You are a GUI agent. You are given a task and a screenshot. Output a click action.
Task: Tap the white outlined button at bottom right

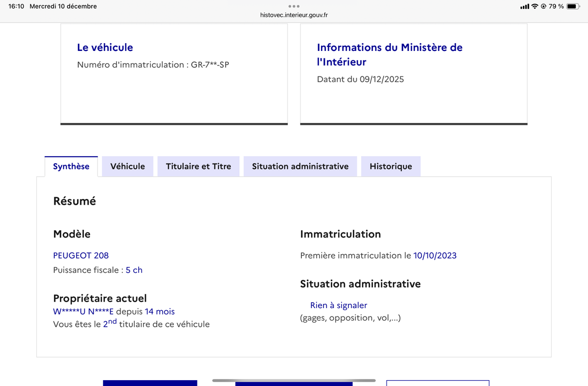coord(438,383)
